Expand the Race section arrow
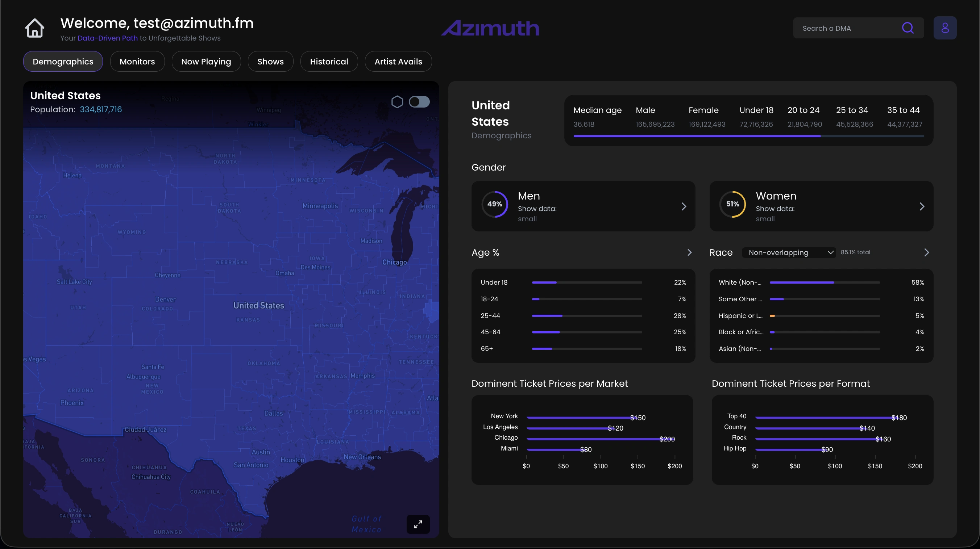Viewport: 980px width, 549px height. (x=926, y=252)
